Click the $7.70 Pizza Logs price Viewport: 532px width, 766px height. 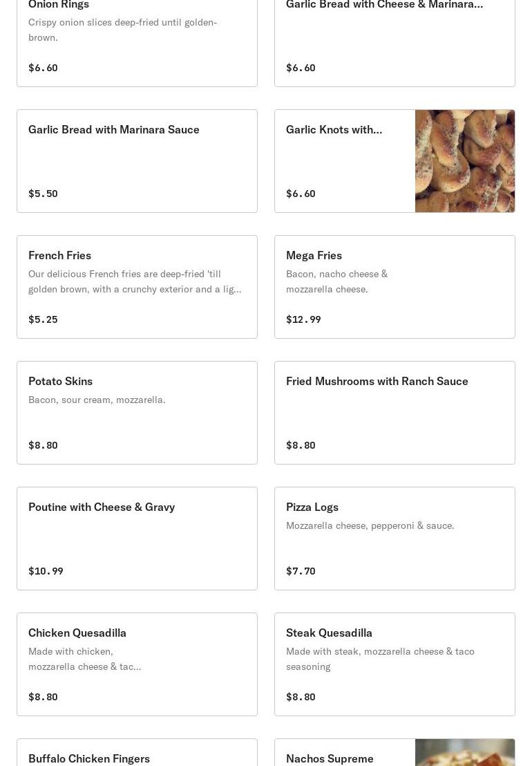coord(301,571)
